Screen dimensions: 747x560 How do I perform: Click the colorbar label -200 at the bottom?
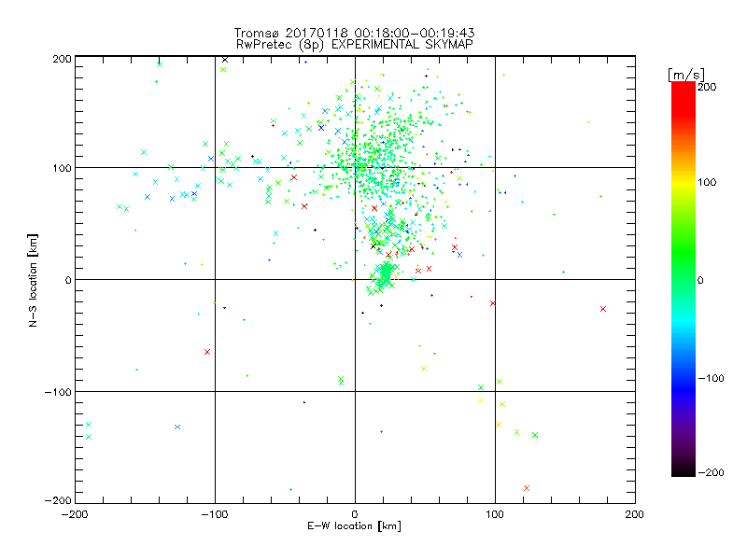[x=711, y=472]
